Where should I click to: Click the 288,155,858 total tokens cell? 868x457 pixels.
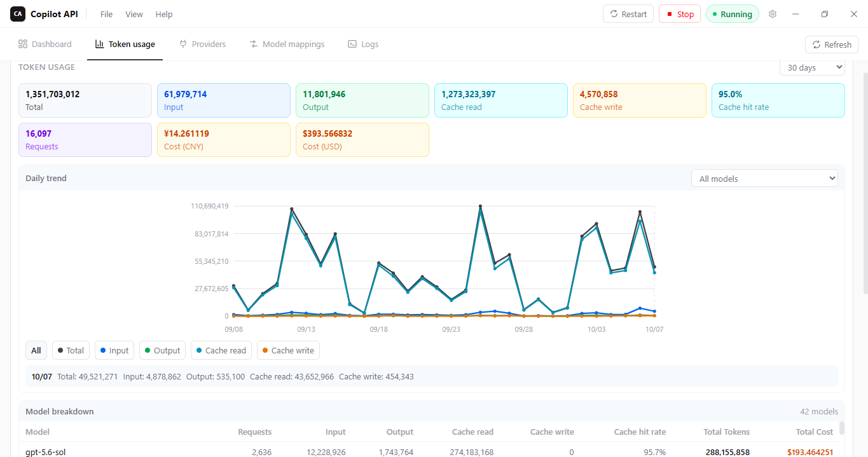[x=727, y=452]
